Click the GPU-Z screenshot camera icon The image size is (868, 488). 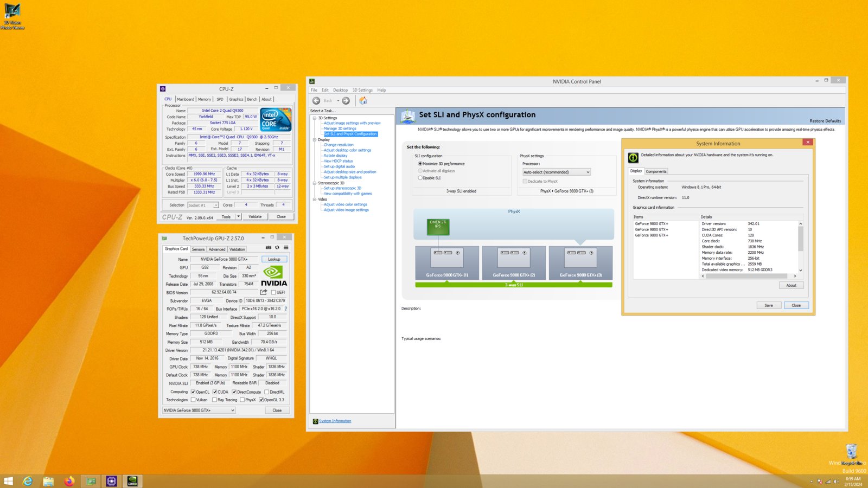(268, 247)
